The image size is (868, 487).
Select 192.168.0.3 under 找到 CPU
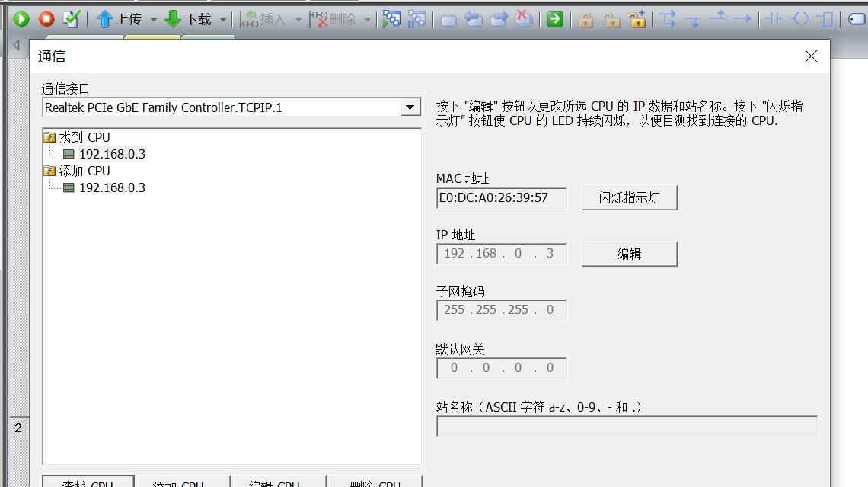click(113, 153)
